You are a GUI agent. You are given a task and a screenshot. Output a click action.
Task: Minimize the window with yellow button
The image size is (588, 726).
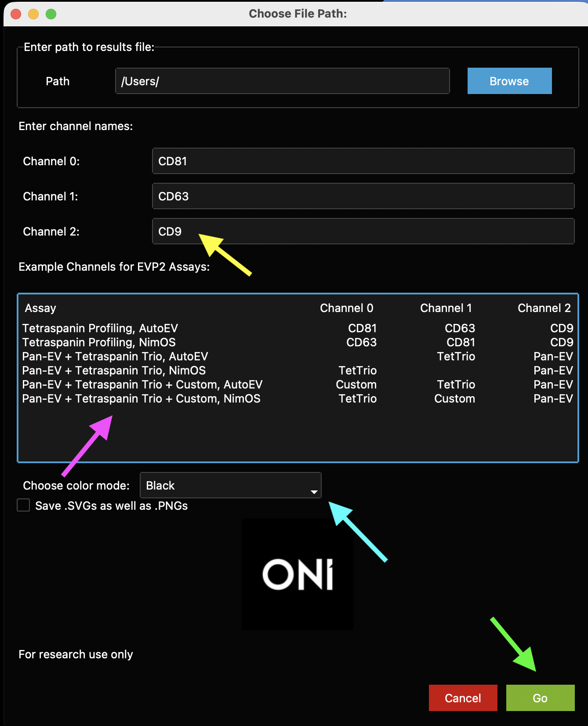(x=33, y=14)
